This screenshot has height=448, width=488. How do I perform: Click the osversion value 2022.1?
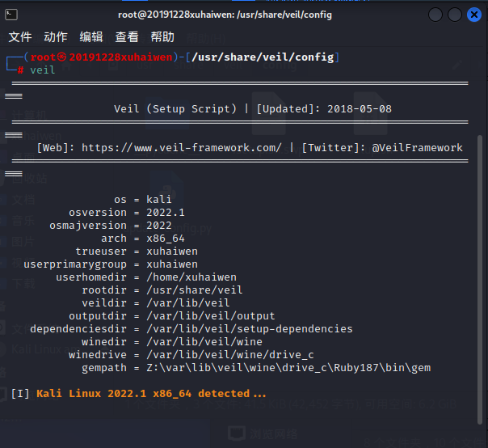coord(166,213)
